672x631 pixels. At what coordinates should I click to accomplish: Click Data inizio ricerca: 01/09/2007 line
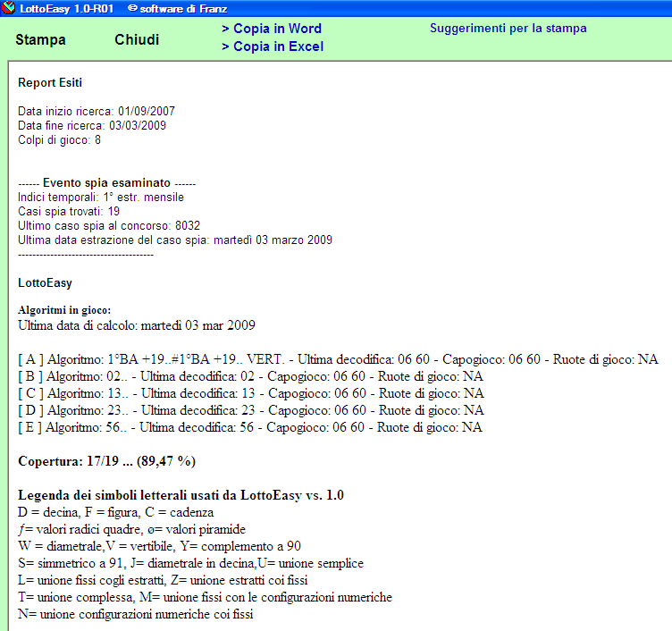(x=97, y=112)
